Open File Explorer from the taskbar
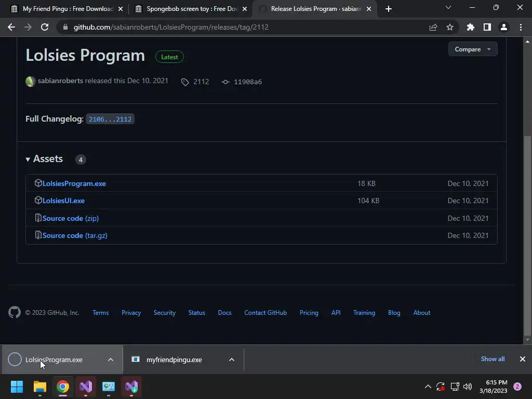This screenshot has height=399, width=532. pyautogui.click(x=39, y=387)
